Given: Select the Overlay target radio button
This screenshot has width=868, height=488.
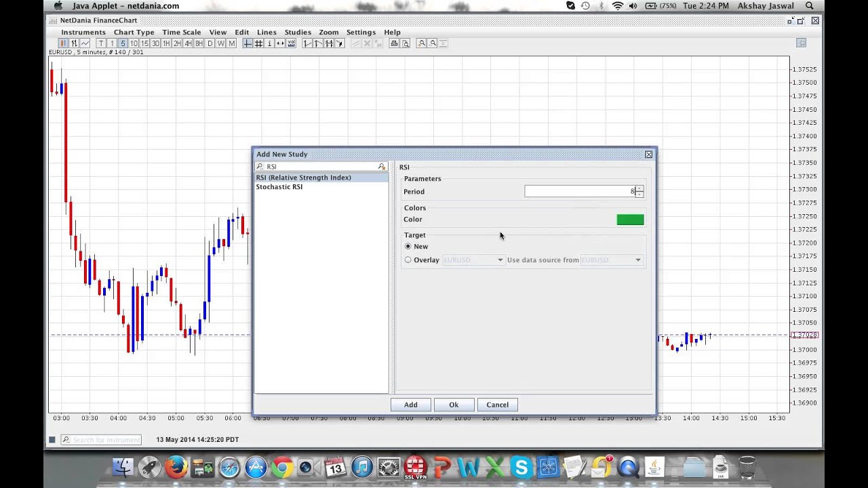Looking at the screenshot, I should pyautogui.click(x=408, y=260).
